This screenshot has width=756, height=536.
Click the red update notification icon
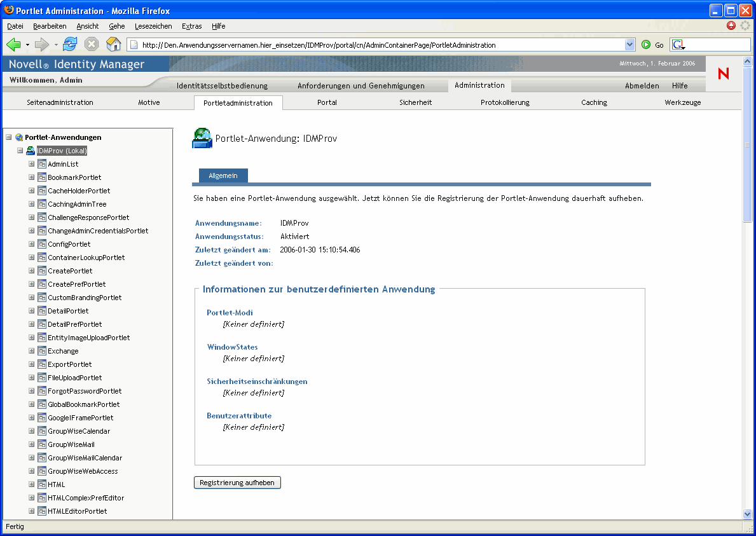pos(731,25)
